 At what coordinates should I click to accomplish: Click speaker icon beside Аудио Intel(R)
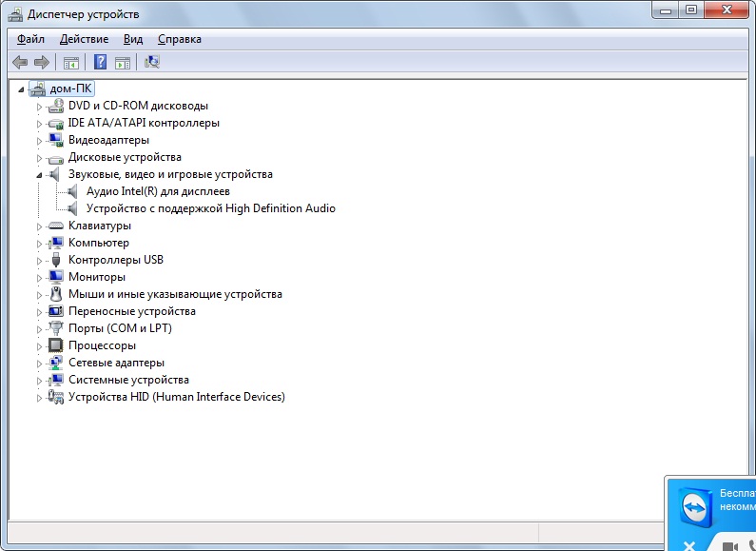click(x=72, y=191)
